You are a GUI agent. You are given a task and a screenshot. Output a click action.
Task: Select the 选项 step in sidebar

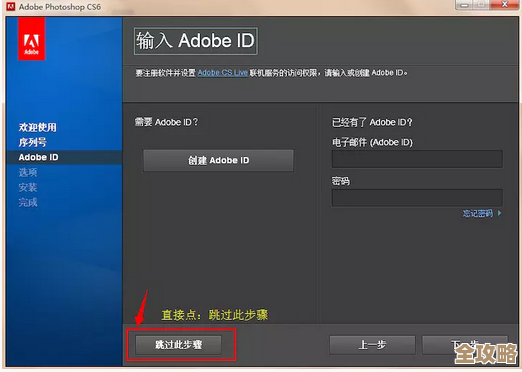pyautogui.click(x=28, y=172)
